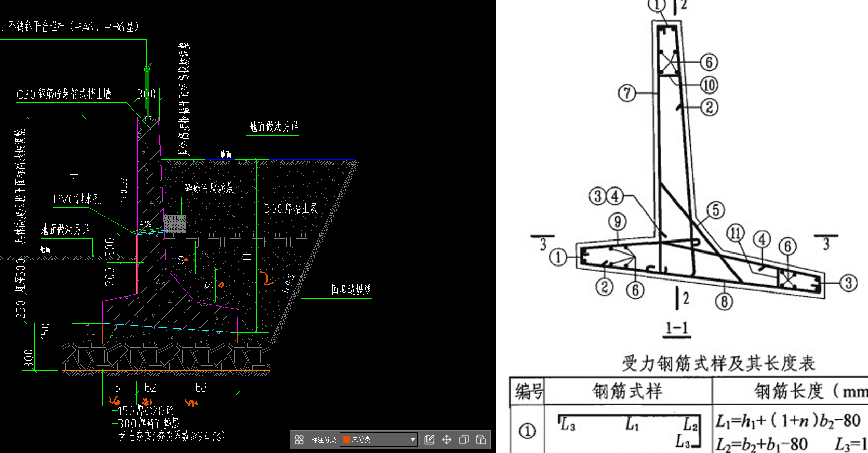Select the 300 top width dimension
Image resolution: width=868 pixels, height=453 pixels.
[146, 94]
